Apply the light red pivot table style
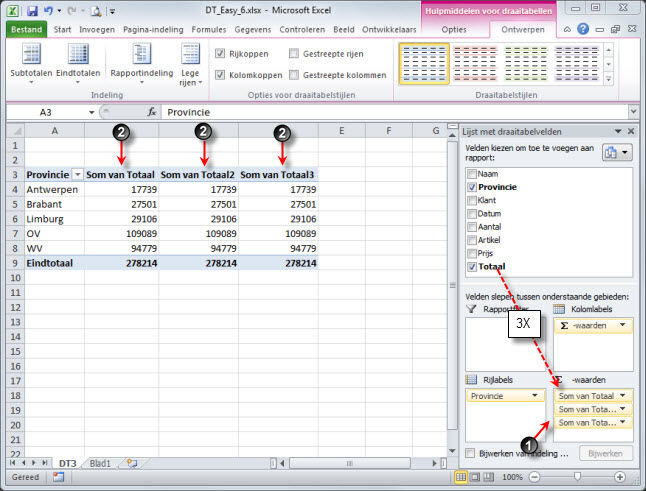This screenshot has width=646, height=491. click(475, 64)
